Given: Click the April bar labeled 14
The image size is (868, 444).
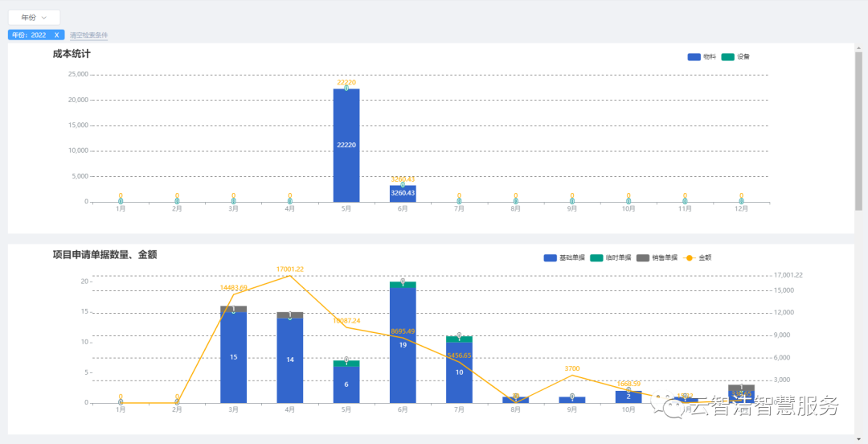Looking at the screenshot, I should click(x=290, y=360).
